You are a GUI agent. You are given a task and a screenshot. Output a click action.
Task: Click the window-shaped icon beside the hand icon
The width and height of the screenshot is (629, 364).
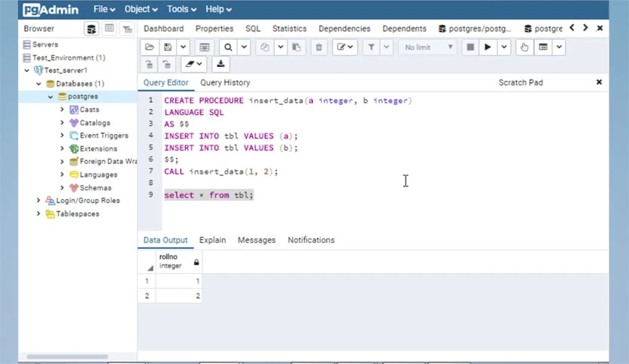click(x=543, y=47)
